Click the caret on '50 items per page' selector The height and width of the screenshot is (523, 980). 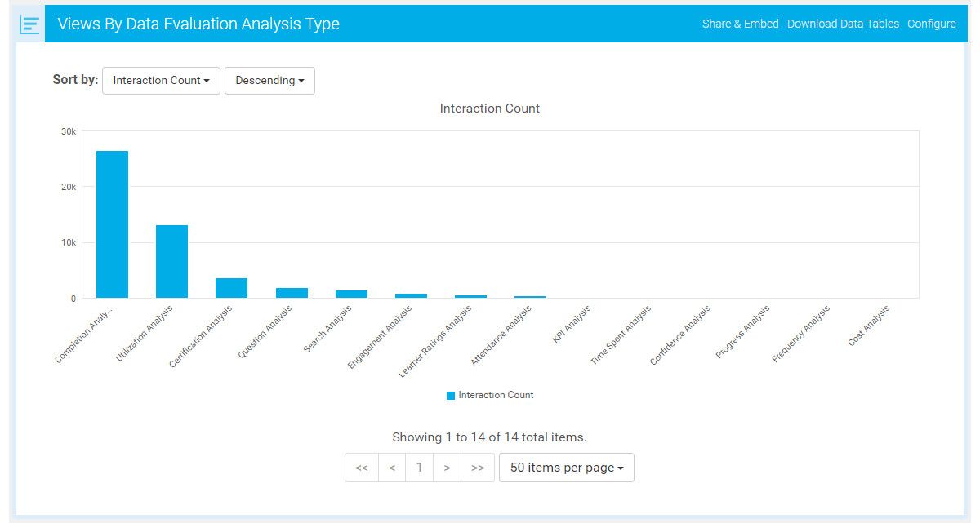[620, 467]
